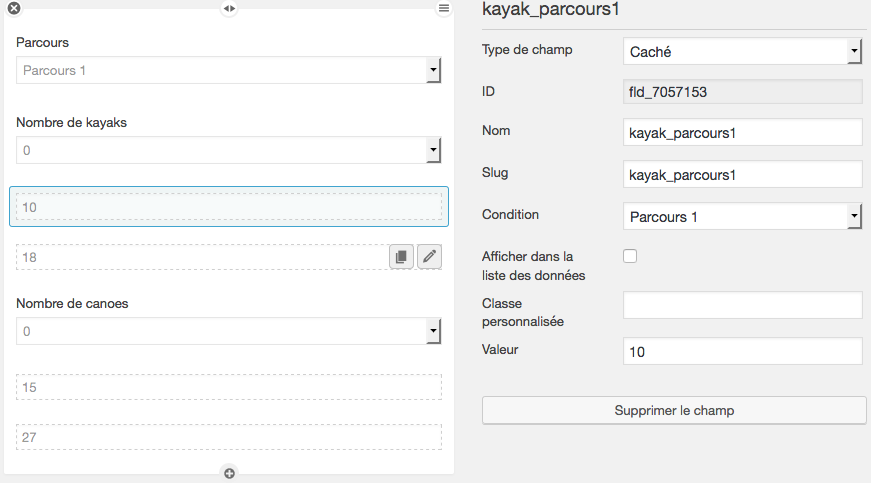Open the Parcours dropdown showing Parcours 1

coord(228,71)
